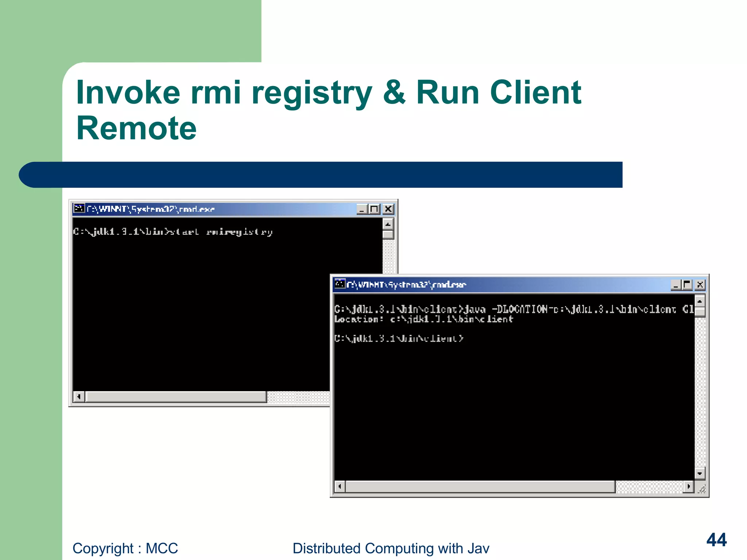Click scroll-up arrow in rmiregistry window
Image resolution: width=747 pixels, height=560 pixels.
[388, 224]
